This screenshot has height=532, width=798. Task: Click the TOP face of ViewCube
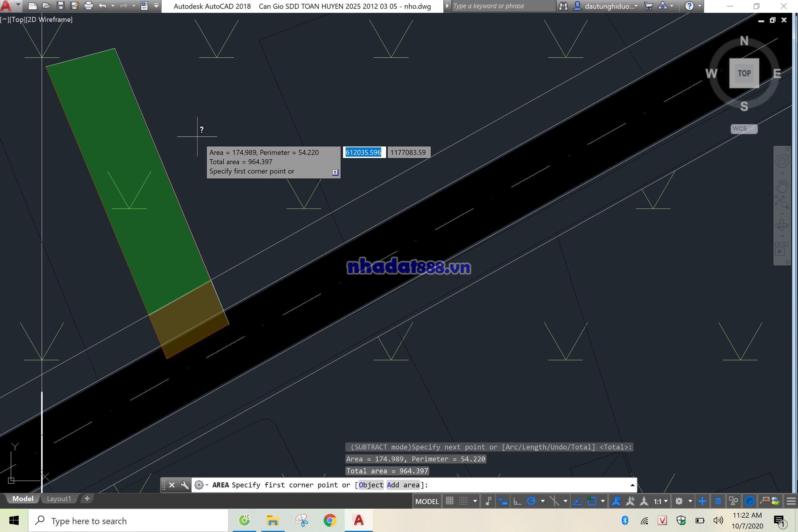[744, 73]
